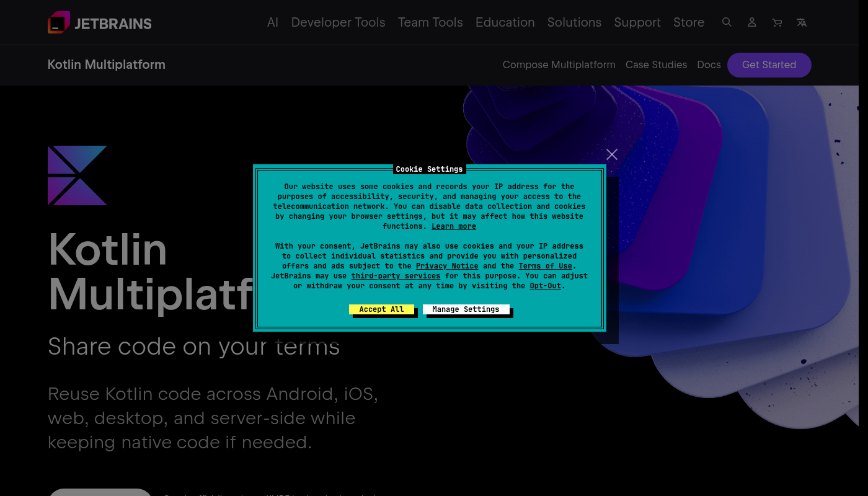Open the Support menu item
The height and width of the screenshot is (496, 868).
pyautogui.click(x=637, y=22)
